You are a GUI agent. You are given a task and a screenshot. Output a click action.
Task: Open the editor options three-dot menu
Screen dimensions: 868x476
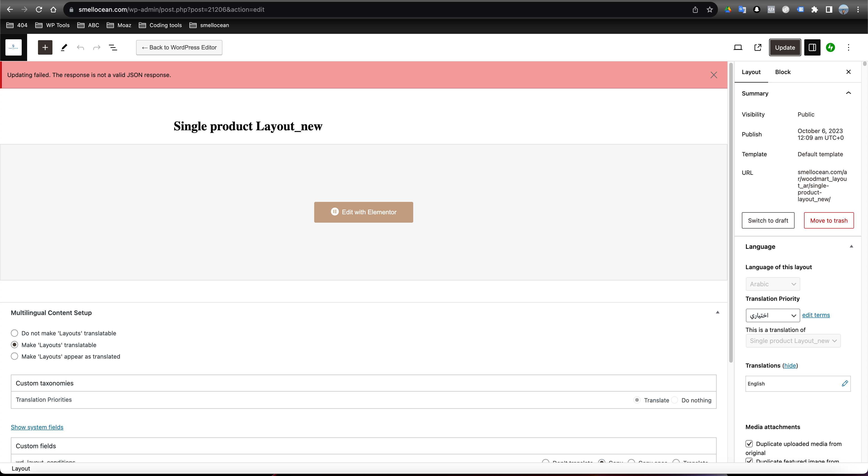click(x=849, y=47)
